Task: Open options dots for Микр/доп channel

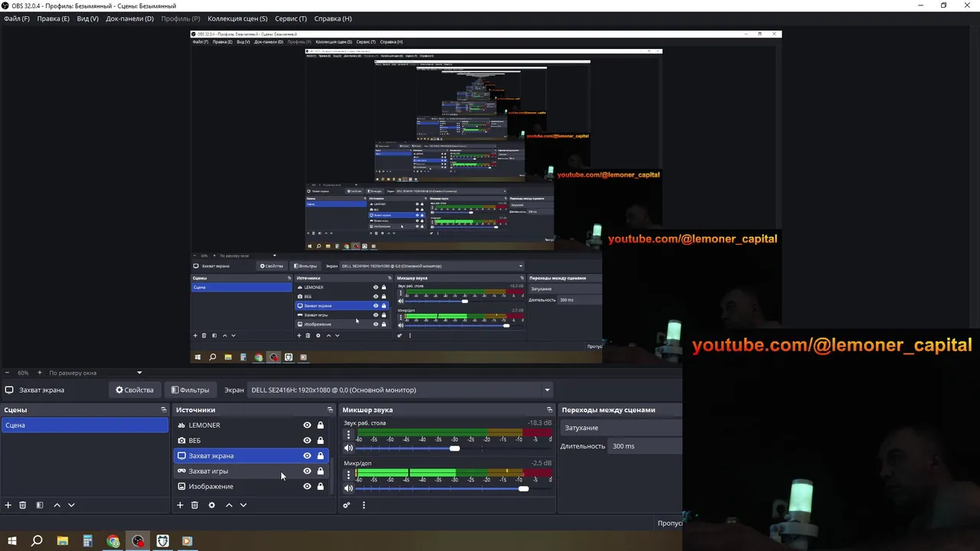Action: click(348, 474)
